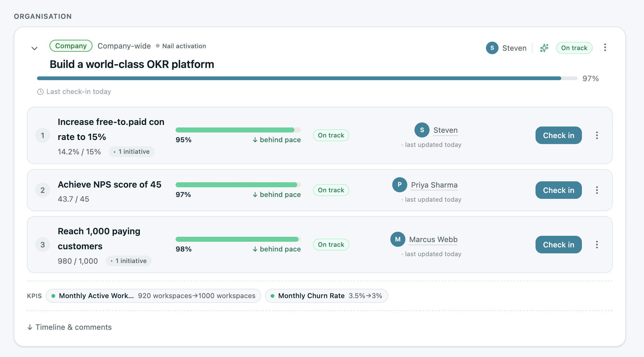Open kebab menu for Reach 1,000 paying customers

pos(597,245)
